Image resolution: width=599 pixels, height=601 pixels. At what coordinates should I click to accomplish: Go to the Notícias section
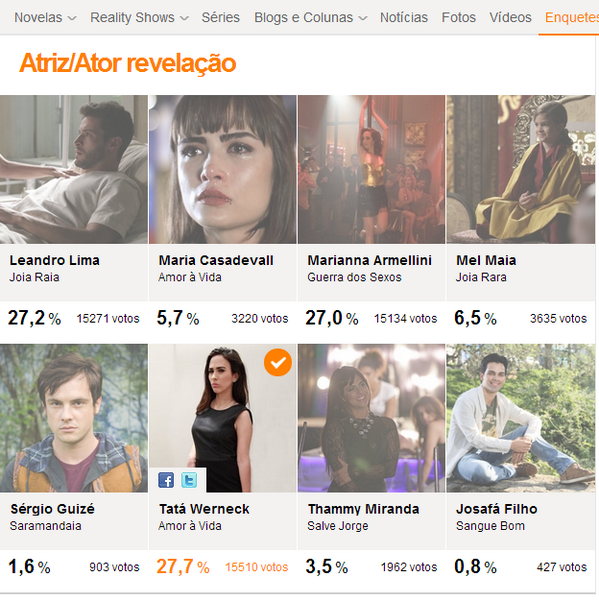point(404,17)
